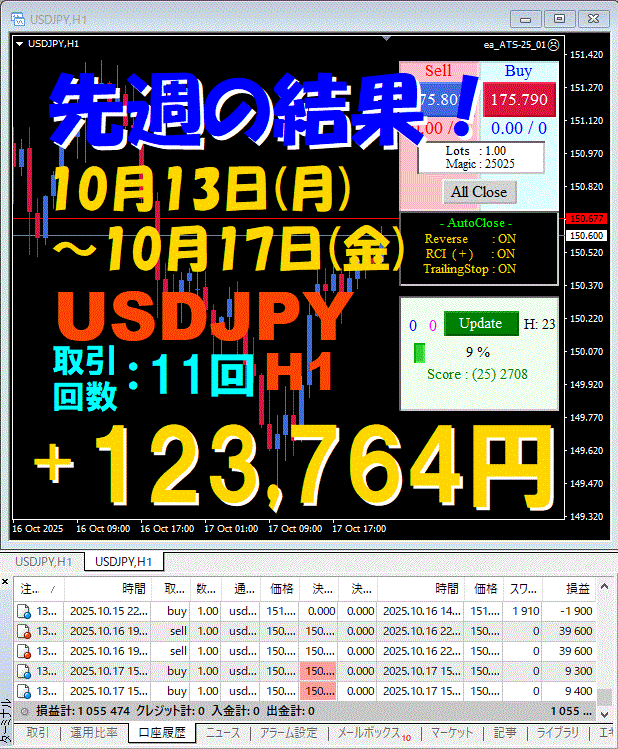This screenshot has width=618, height=749.
Task: Click the Sell label in the pink panel
Action: point(438,71)
